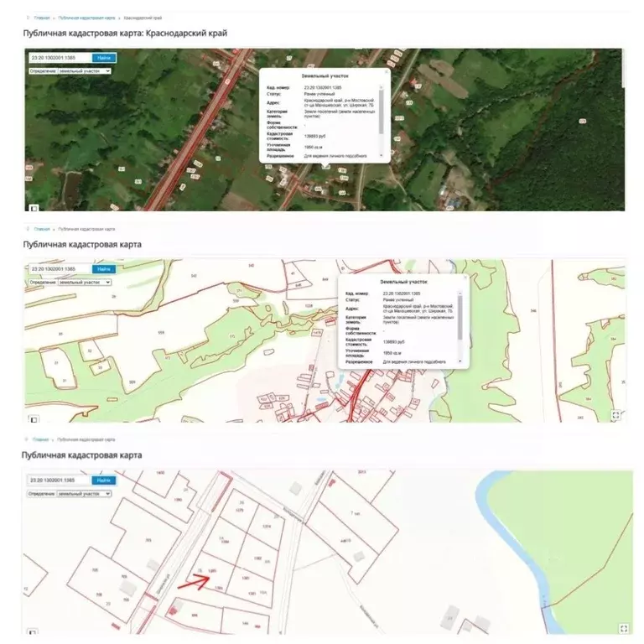644x644 pixels.
Task: Open the земельный участок dropdown in bottom map
Action: point(83,494)
